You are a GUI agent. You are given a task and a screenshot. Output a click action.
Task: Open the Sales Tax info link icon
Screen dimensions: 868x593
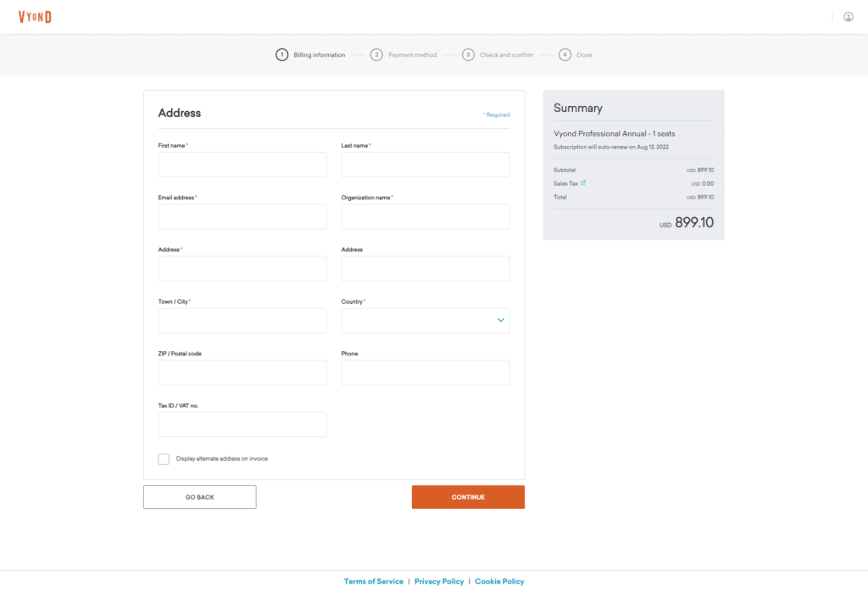pyautogui.click(x=583, y=183)
